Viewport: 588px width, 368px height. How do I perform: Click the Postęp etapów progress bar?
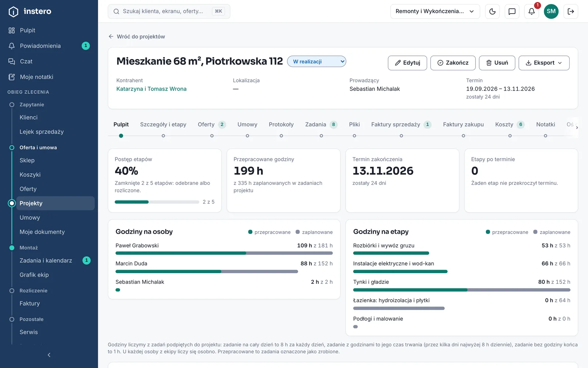(157, 202)
